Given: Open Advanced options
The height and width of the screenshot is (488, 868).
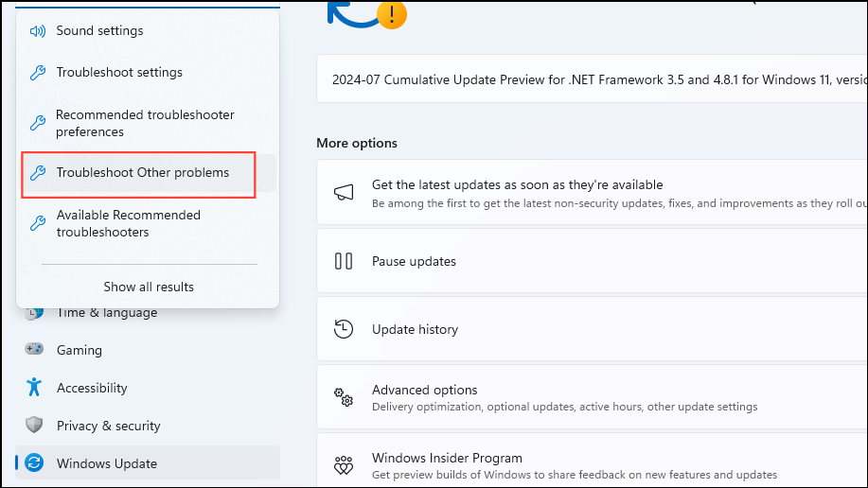Looking at the screenshot, I should click(x=592, y=396).
